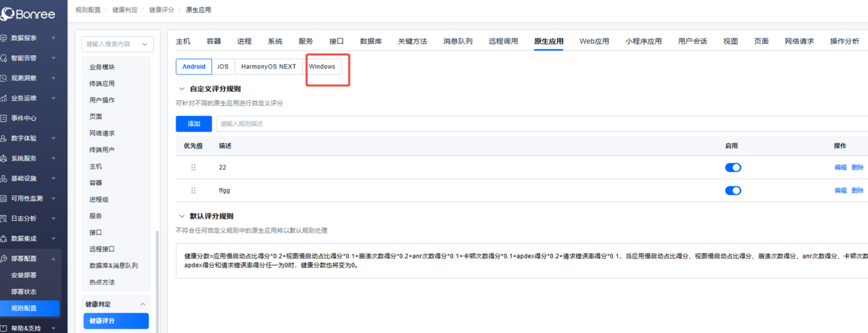Click the 帮助&支持 sidebar icon

click(4, 329)
